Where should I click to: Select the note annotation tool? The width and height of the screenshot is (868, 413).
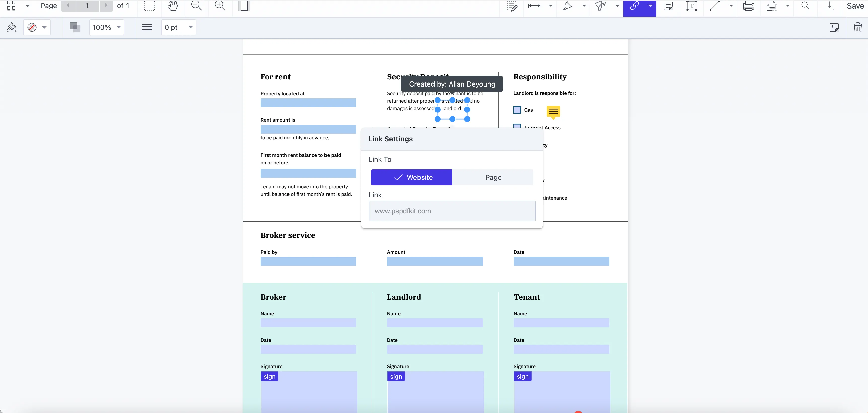click(x=668, y=6)
